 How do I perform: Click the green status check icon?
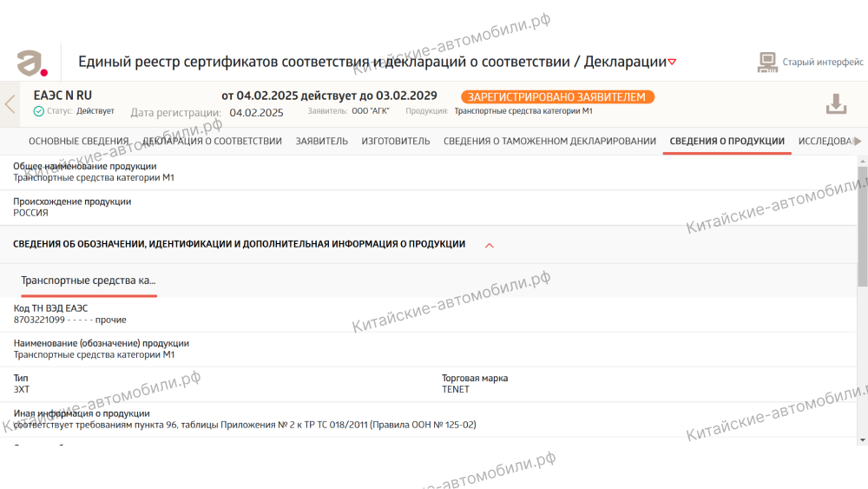[39, 111]
